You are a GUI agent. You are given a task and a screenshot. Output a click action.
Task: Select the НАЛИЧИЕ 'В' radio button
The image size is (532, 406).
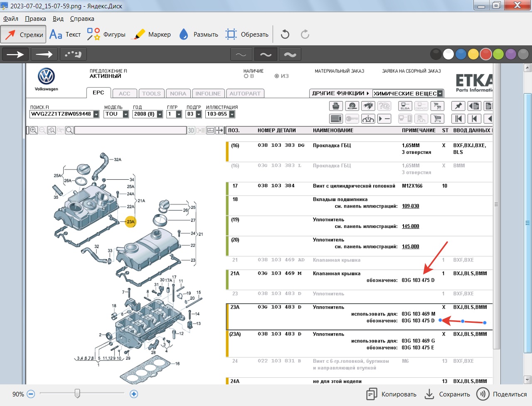coord(246,76)
